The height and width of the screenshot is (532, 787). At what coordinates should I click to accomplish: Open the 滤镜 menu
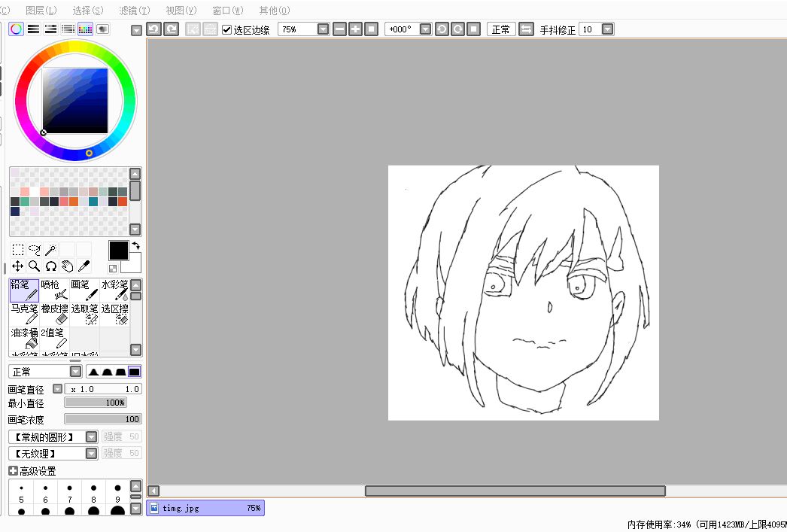click(x=134, y=11)
